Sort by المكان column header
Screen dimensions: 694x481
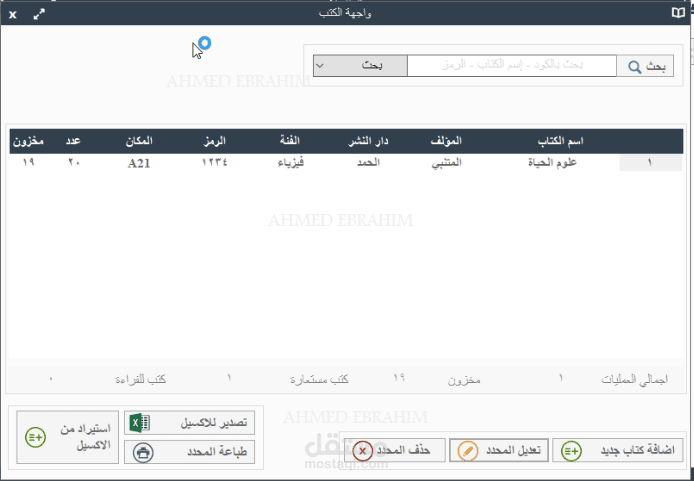point(139,141)
